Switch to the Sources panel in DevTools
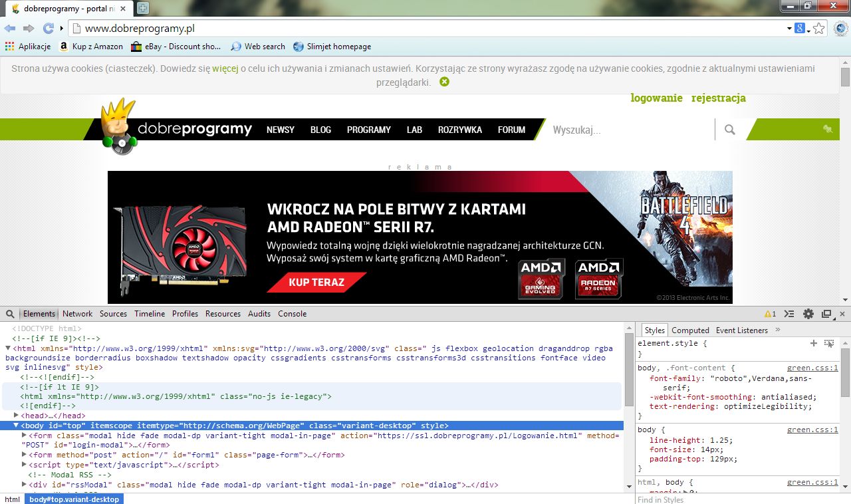Viewport: 851px width, 504px height. click(x=113, y=314)
